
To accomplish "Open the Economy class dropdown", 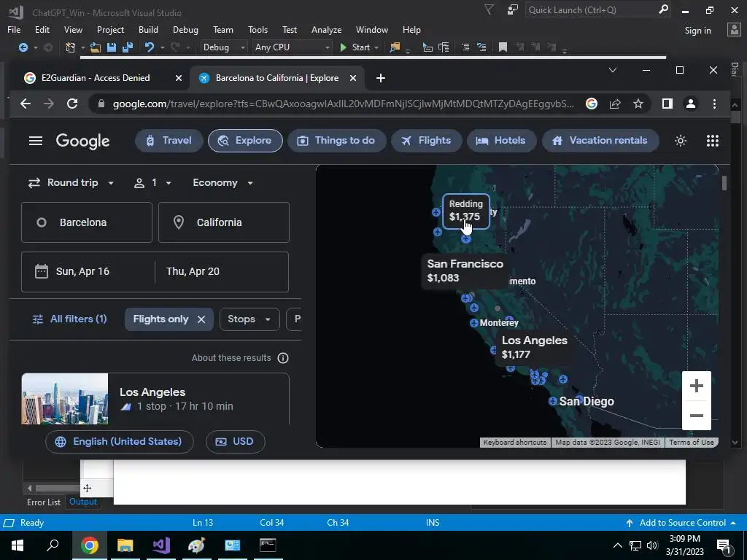I will [222, 183].
